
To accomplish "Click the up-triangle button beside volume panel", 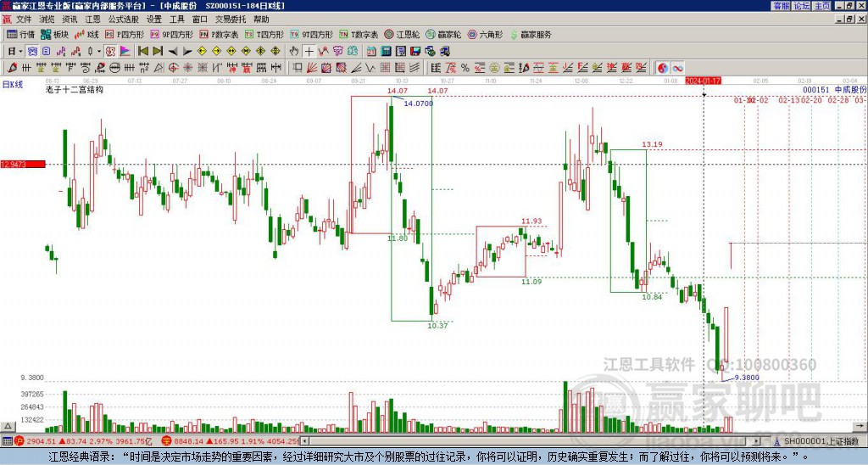I will click(x=8, y=426).
